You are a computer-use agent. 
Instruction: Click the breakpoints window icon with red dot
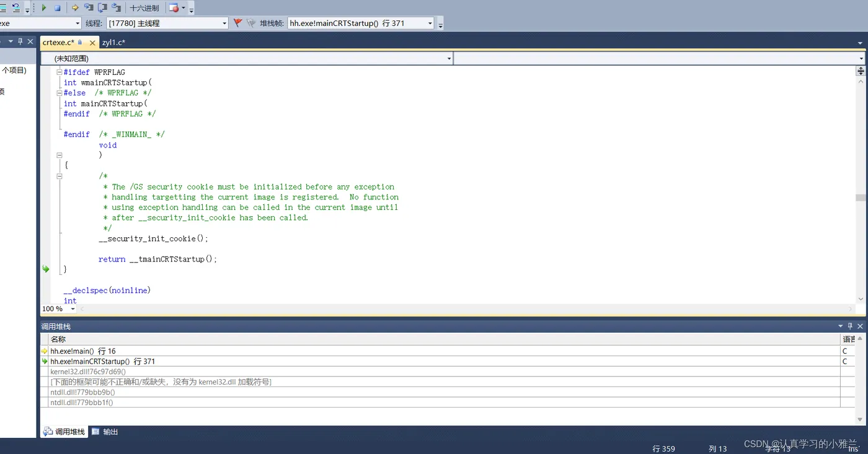(174, 8)
